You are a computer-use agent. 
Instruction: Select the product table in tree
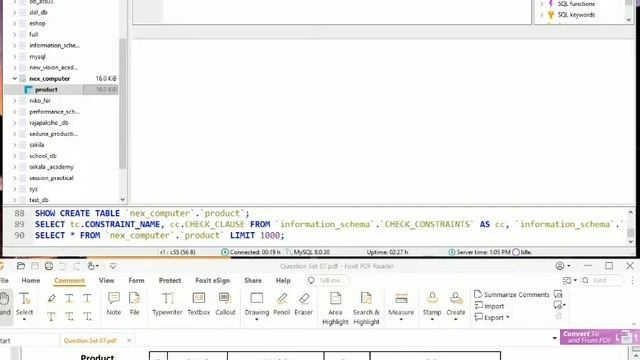pos(46,89)
